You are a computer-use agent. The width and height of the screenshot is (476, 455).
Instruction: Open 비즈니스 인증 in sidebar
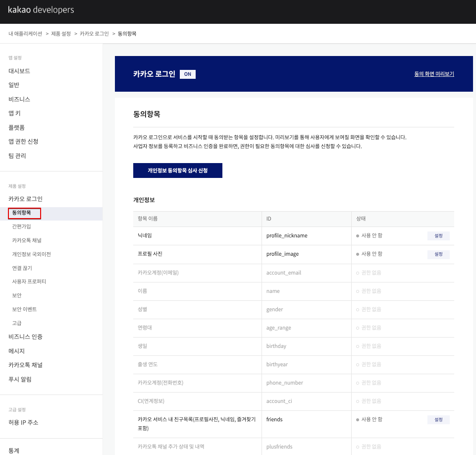point(25,337)
